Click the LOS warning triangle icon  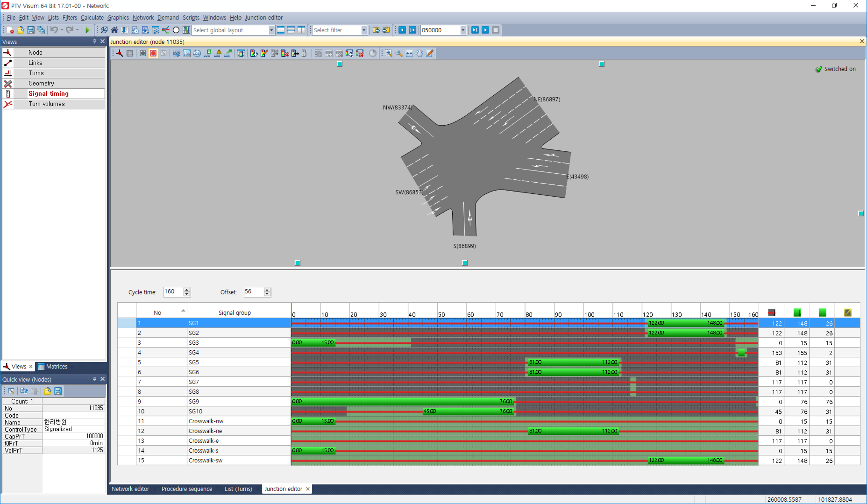218,54
